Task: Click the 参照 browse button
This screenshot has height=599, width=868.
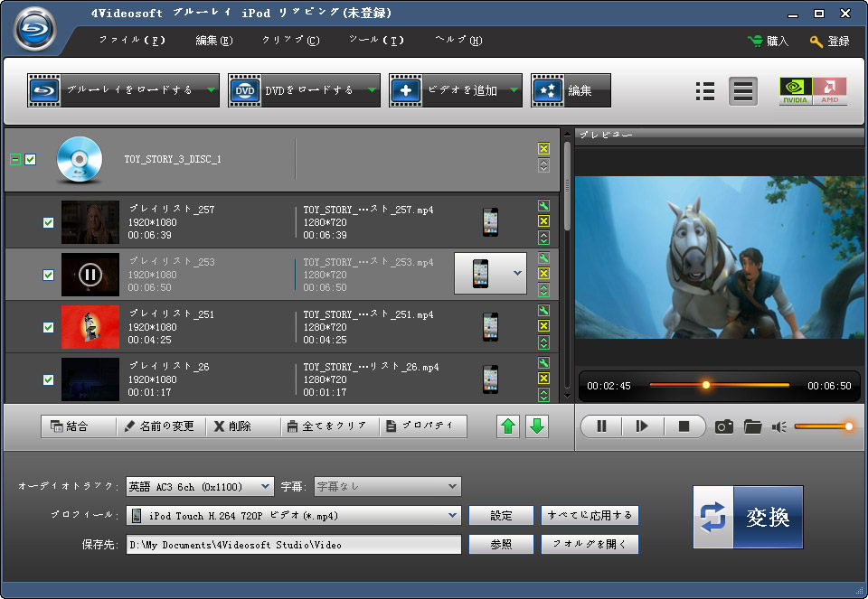Action: coord(501,545)
